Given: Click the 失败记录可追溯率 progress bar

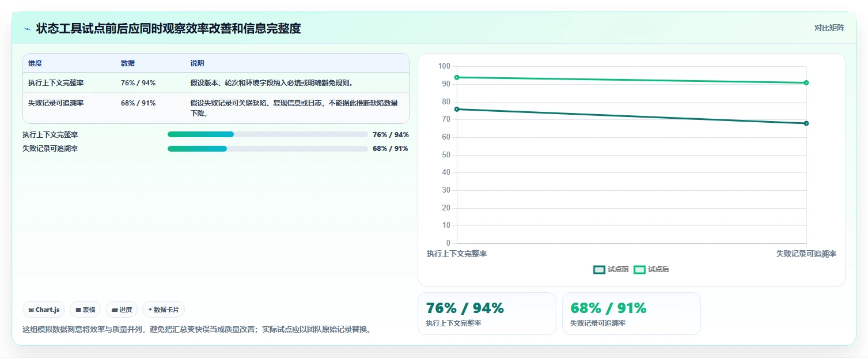Looking at the screenshot, I should [267, 149].
